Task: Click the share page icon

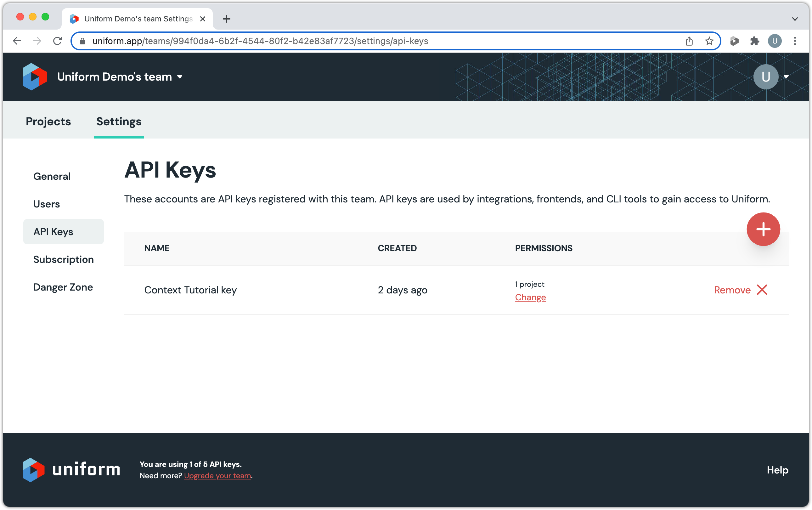Action: coord(689,41)
